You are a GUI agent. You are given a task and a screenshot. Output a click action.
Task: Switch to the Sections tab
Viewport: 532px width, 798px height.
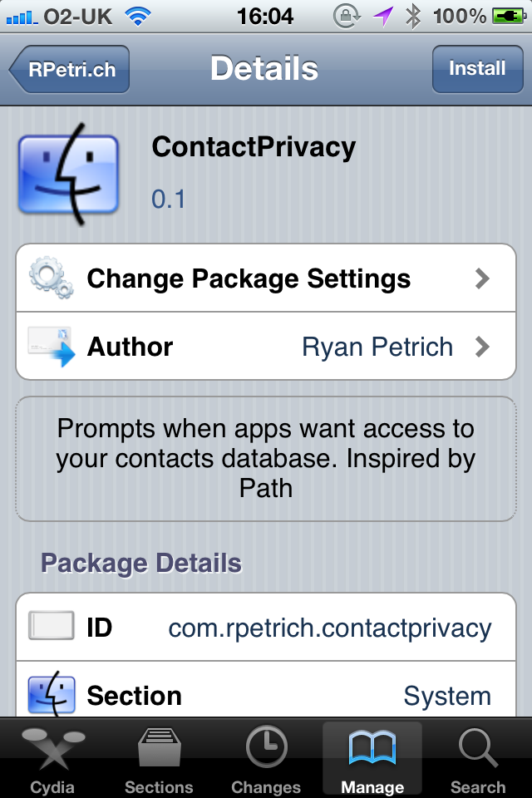tap(159, 759)
